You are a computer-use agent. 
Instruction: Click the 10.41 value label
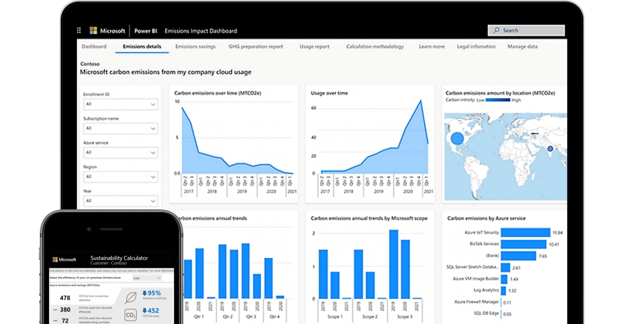click(554, 244)
